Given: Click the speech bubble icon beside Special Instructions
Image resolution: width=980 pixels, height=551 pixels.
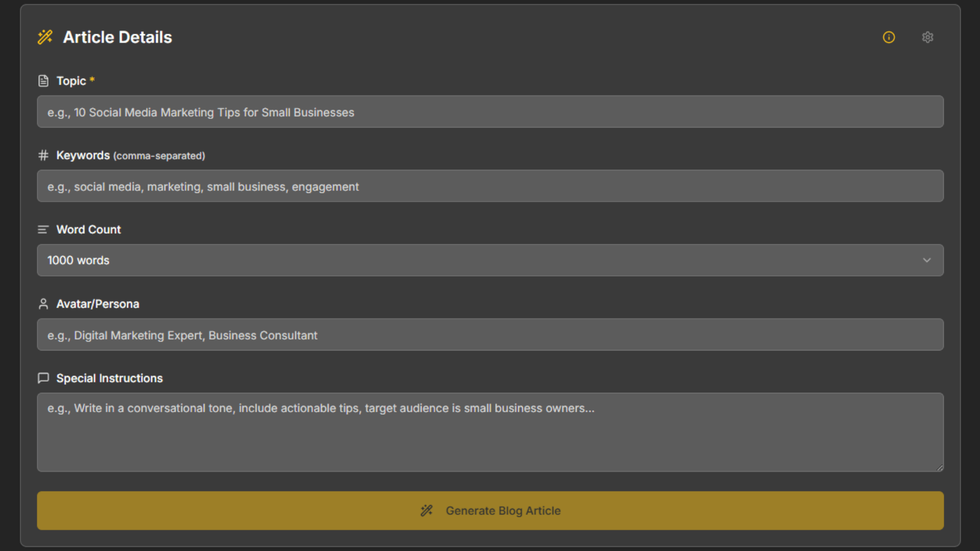Looking at the screenshot, I should (x=43, y=378).
